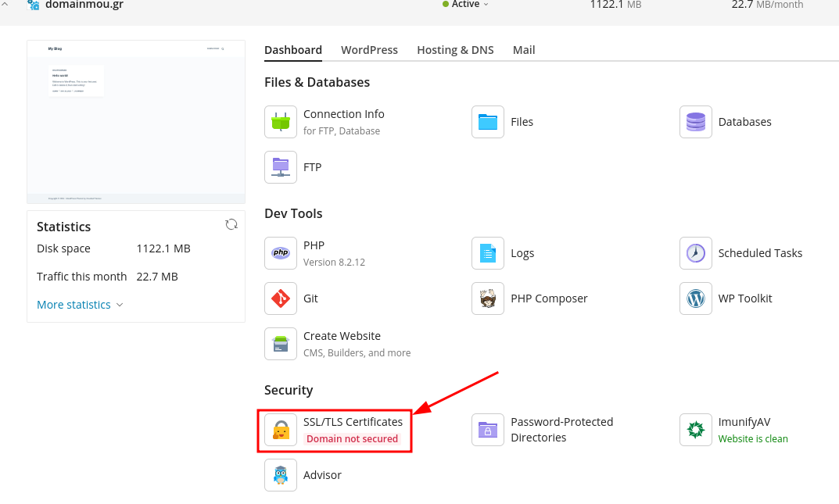Open the ImunifyAV link

[x=744, y=422]
